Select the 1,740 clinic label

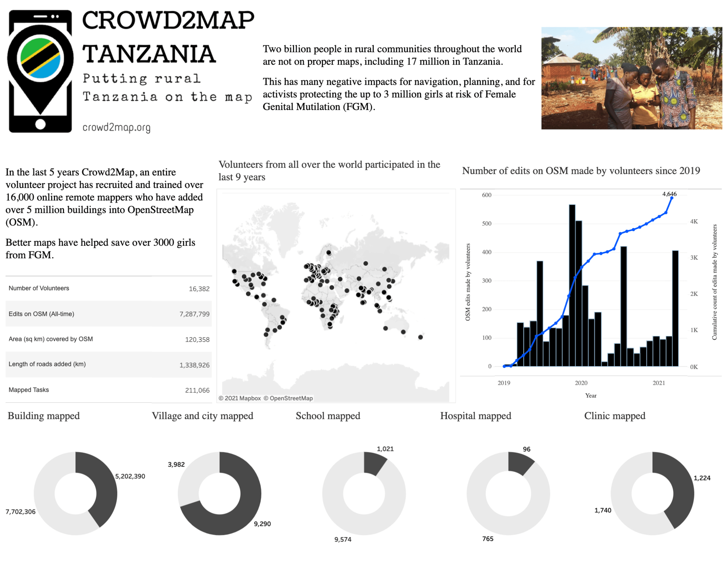603,510
